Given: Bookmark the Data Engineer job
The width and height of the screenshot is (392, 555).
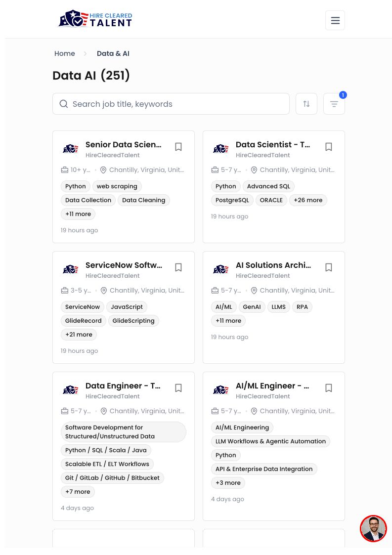Looking at the screenshot, I should click(178, 388).
